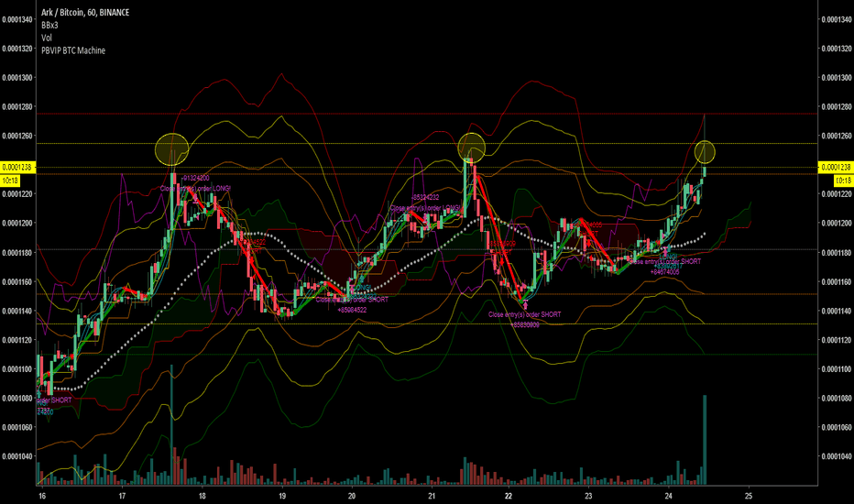The image size is (854, 504).
Task: Click the +84674006 trade annotation
Action: coord(665,272)
